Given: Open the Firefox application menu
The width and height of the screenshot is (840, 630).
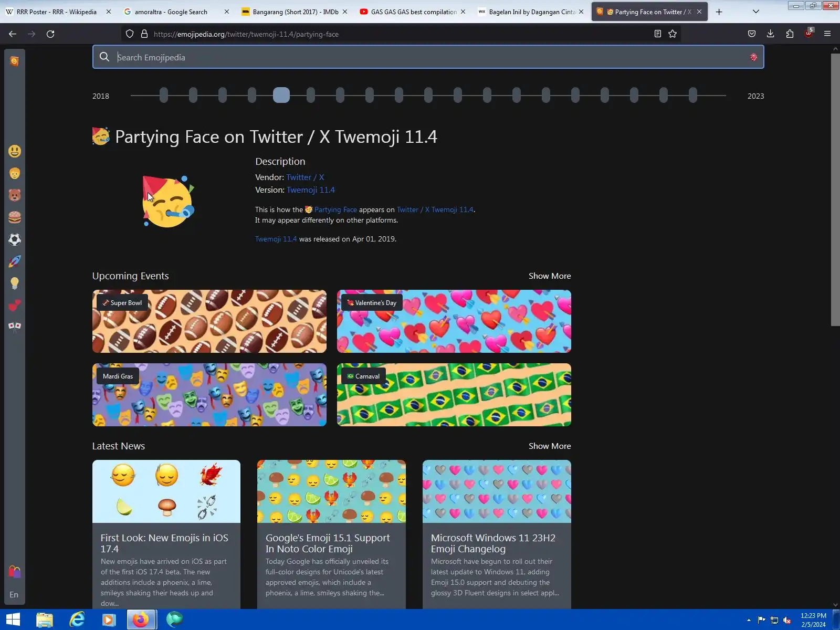Looking at the screenshot, I should click(x=827, y=34).
